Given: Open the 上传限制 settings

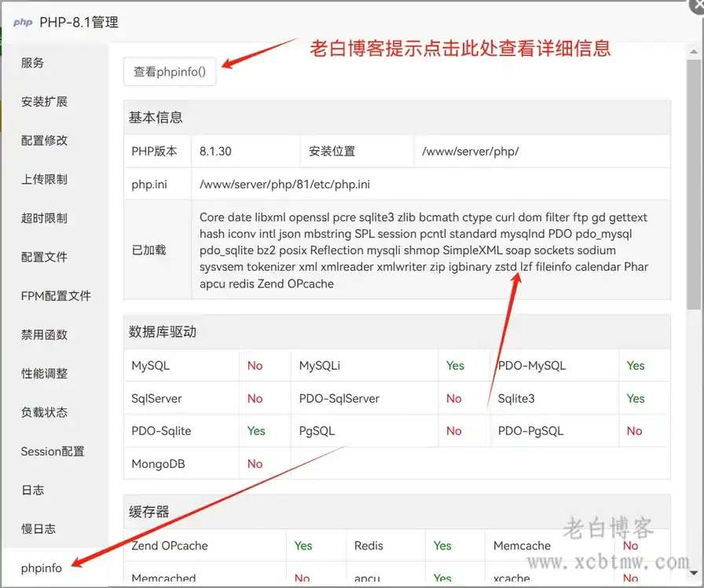Looking at the screenshot, I should (x=43, y=179).
